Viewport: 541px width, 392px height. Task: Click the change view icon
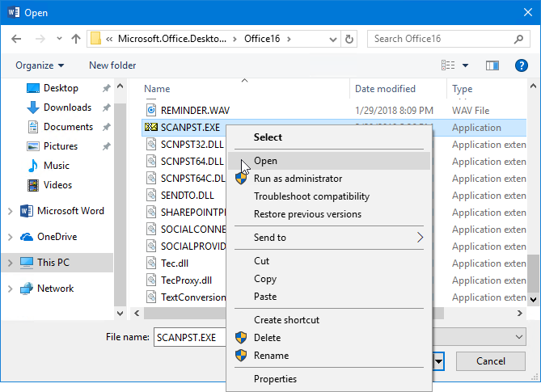pos(448,65)
